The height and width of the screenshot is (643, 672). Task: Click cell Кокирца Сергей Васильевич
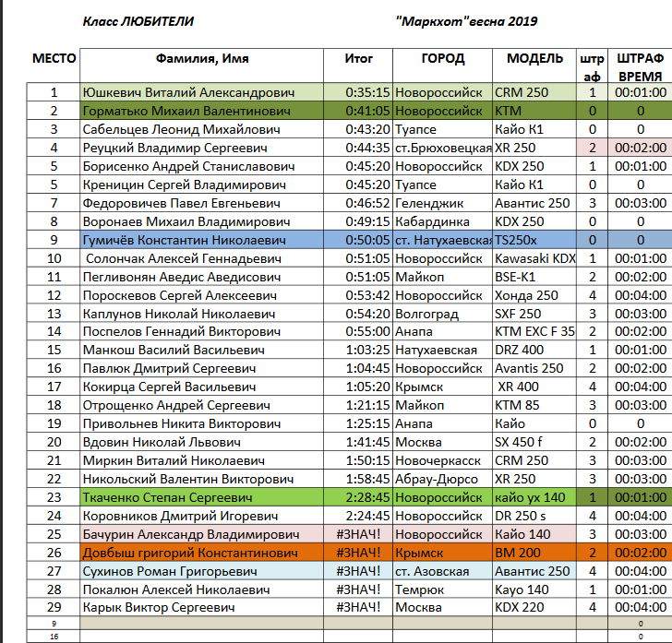[x=202, y=387]
